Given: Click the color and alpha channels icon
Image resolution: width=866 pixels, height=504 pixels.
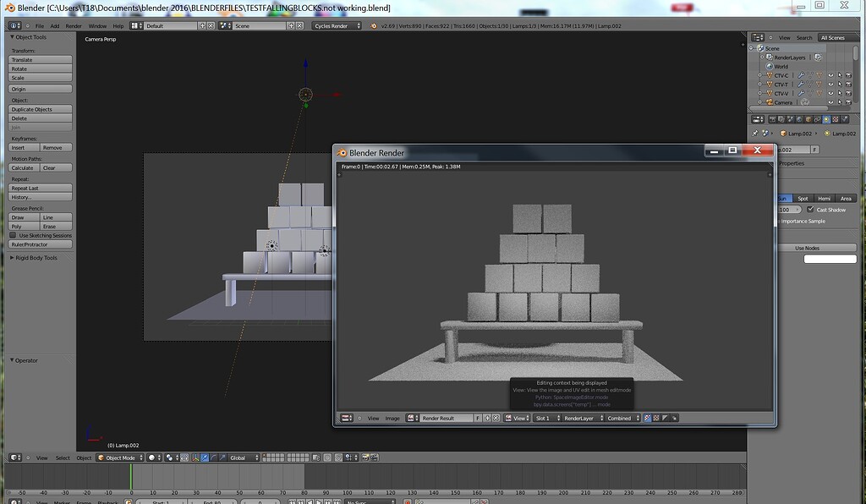Looking at the screenshot, I should tap(647, 419).
